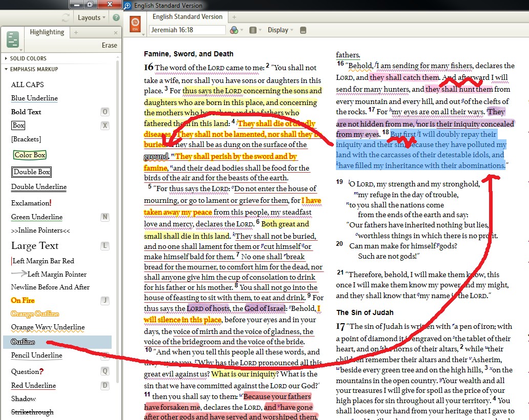The width and height of the screenshot is (529, 420).
Task: Apply the Left Margin Bar Red style
Action: (43, 261)
